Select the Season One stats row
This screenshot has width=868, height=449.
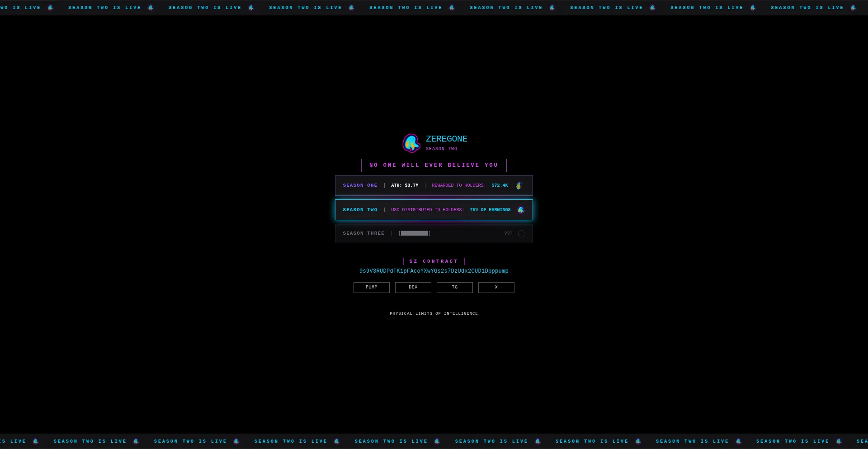coord(434,185)
